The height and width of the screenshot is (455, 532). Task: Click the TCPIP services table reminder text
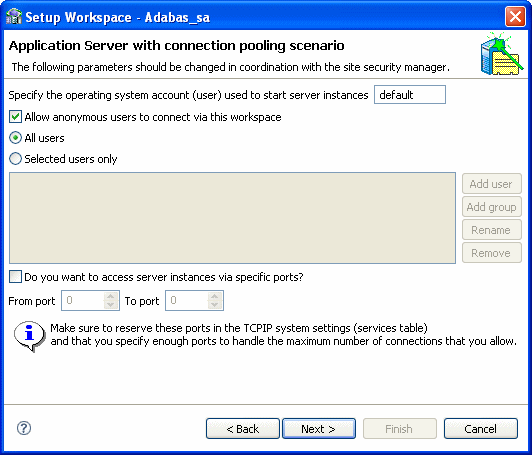pyautogui.click(x=283, y=335)
